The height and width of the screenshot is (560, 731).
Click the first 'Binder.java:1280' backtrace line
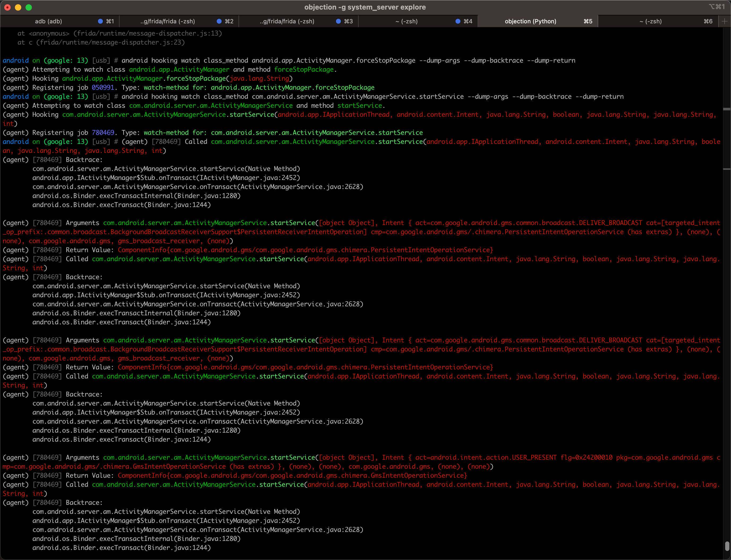pos(137,196)
